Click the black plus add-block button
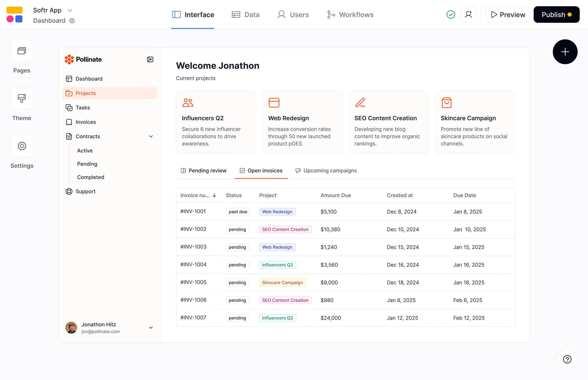The width and height of the screenshot is (588, 380). coord(565,52)
